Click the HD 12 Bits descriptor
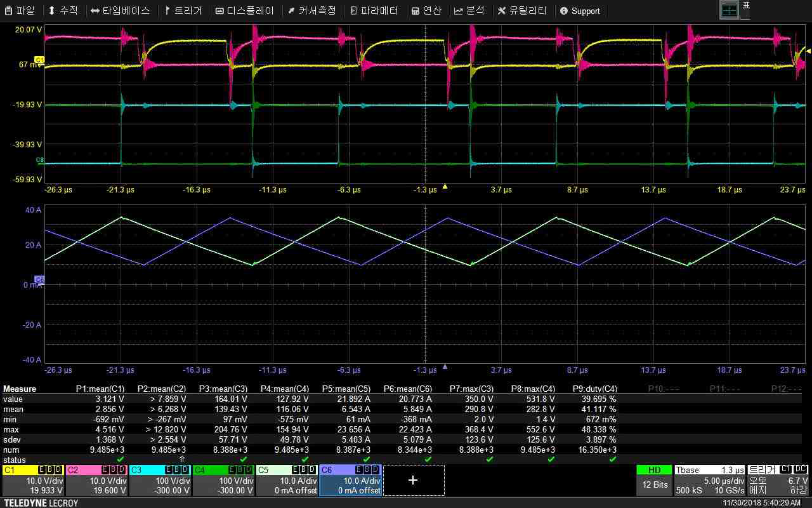 coord(654,480)
